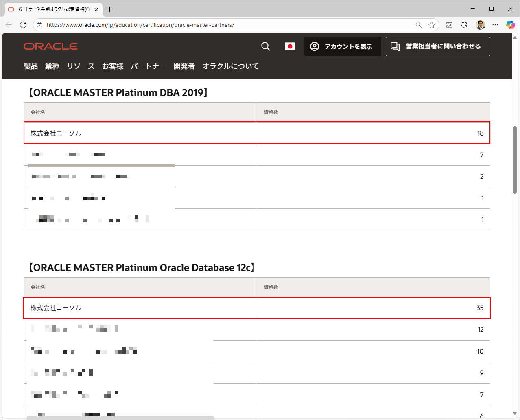
Task: Open the browser profile avatar
Action: 481,25
